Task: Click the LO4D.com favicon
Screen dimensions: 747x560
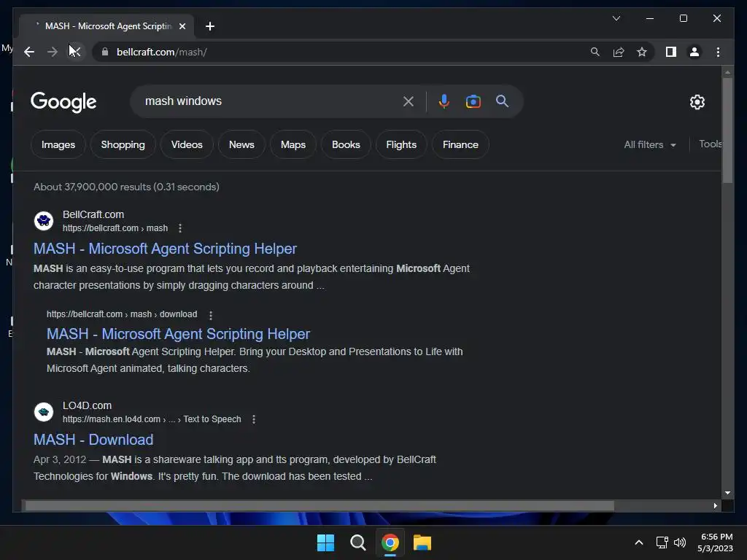Action: click(44, 412)
